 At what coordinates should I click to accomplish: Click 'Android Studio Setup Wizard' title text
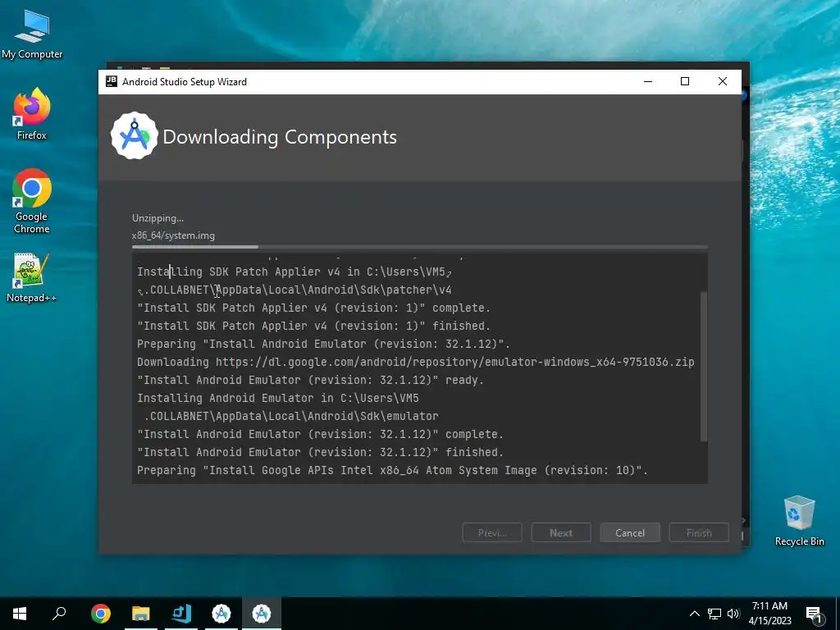[185, 81]
